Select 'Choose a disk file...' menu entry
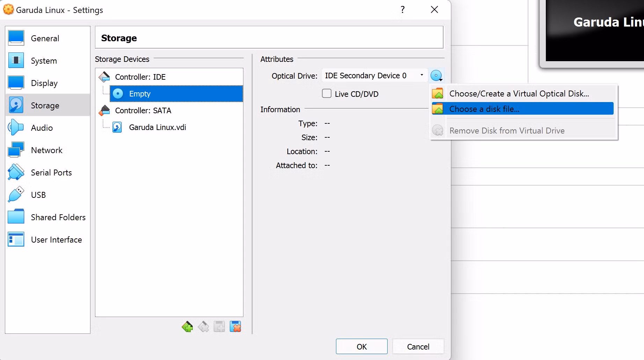The height and width of the screenshot is (360, 644). 523,109
